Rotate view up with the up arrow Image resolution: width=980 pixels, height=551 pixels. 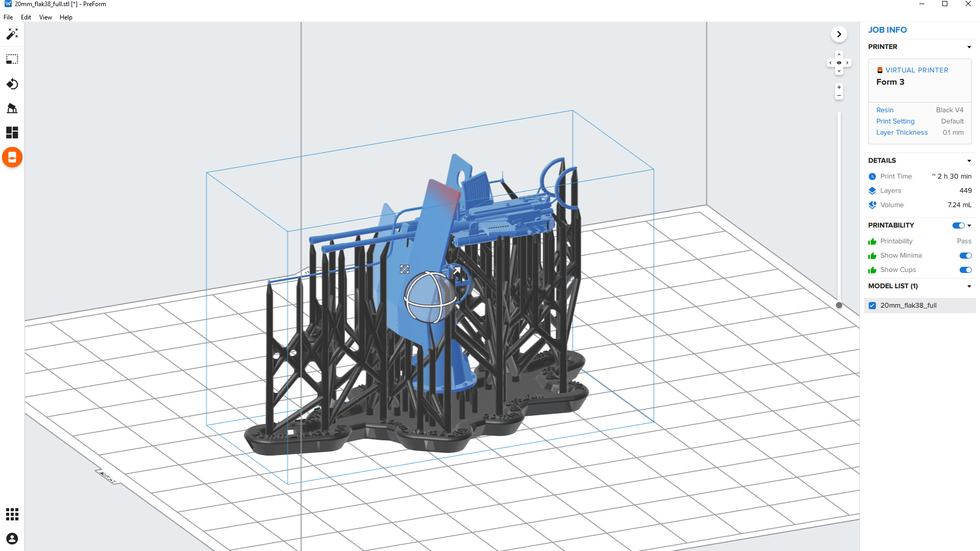839,55
